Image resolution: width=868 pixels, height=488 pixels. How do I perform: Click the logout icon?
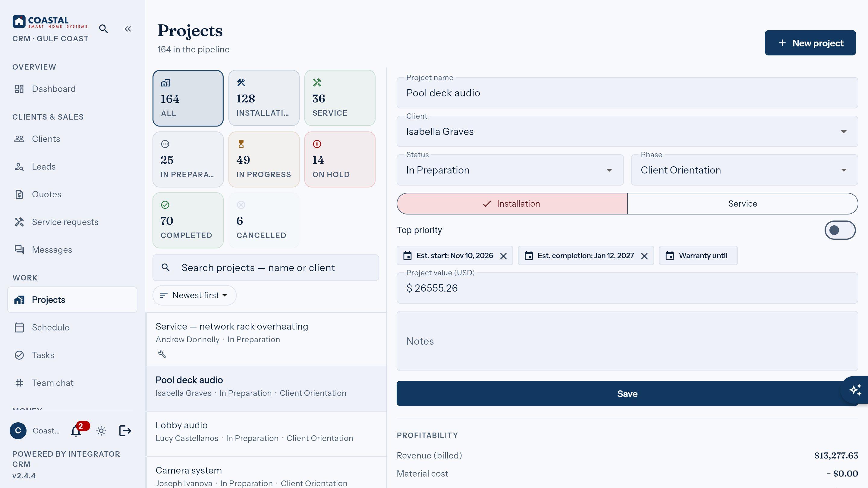pos(125,431)
